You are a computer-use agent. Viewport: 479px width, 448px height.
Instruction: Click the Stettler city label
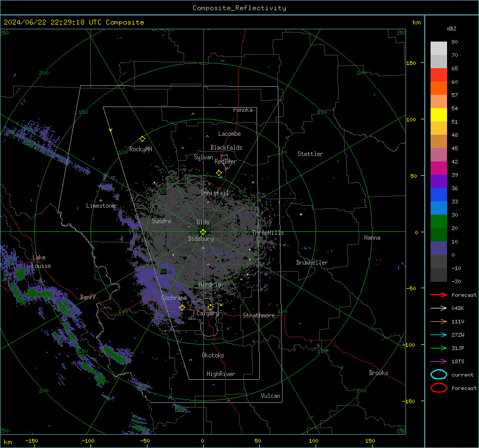point(310,154)
